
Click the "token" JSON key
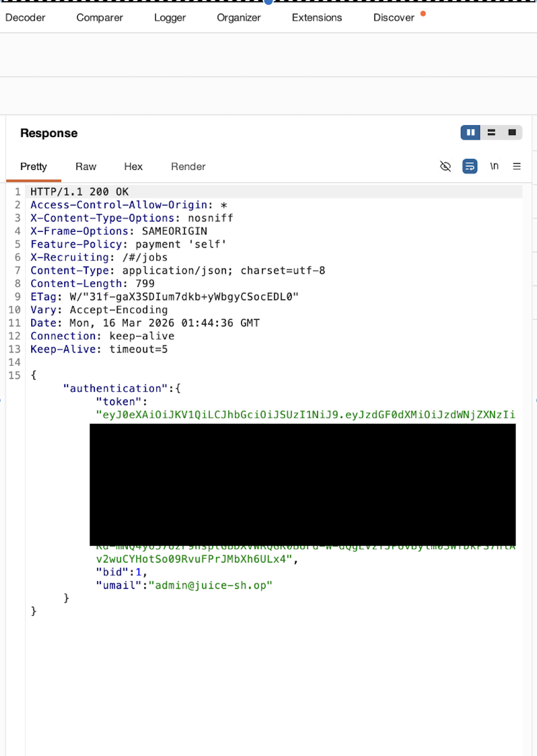tap(119, 402)
